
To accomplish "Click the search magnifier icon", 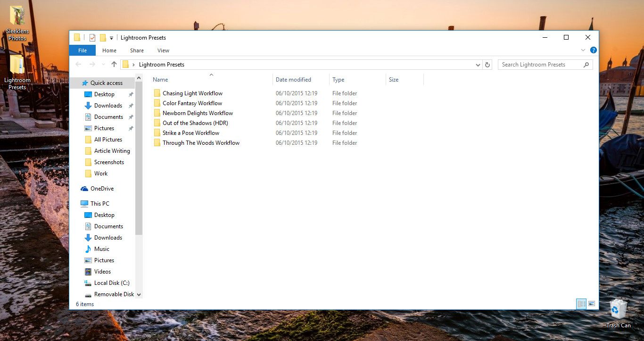I will 586,65.
